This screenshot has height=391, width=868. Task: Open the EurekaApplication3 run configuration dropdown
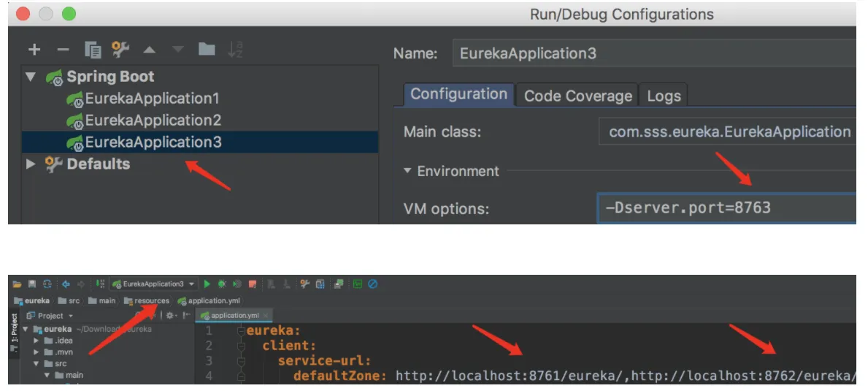pos(154,284)
